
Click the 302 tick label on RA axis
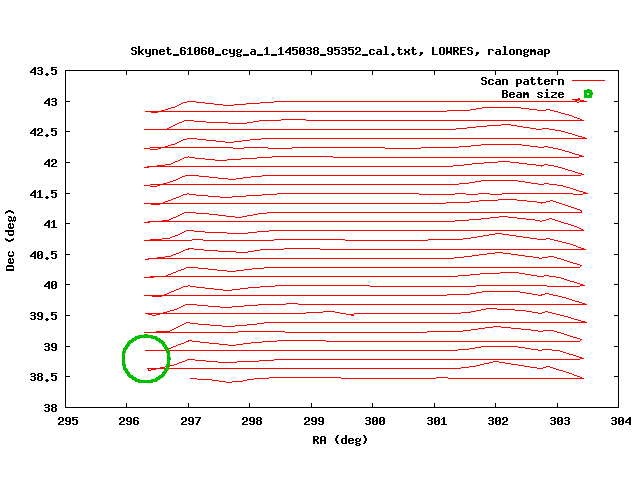click(497, 421)
